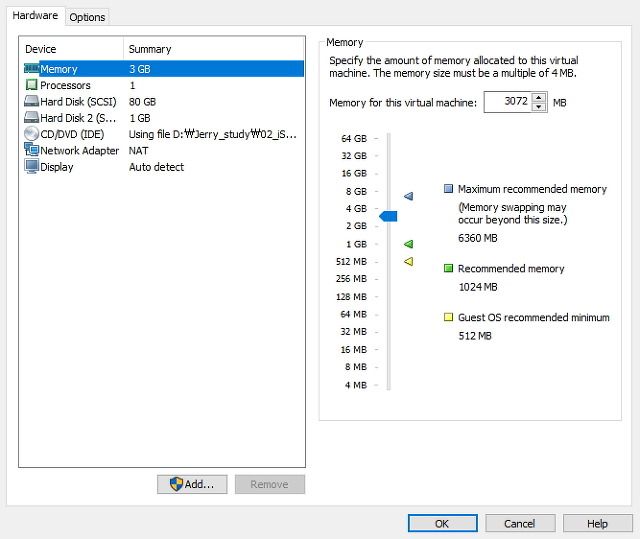Click the Device column header
The image size is (640, 539).
coord(71,49)
